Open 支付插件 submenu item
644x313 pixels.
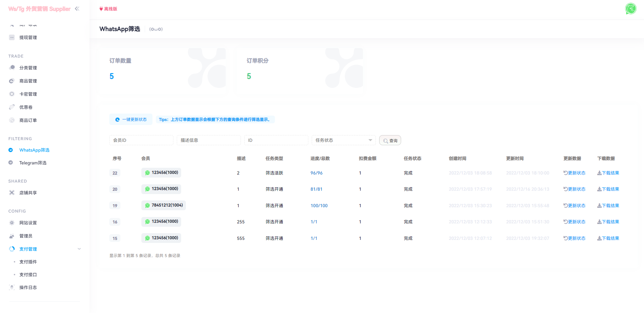(x=28, y=262)
